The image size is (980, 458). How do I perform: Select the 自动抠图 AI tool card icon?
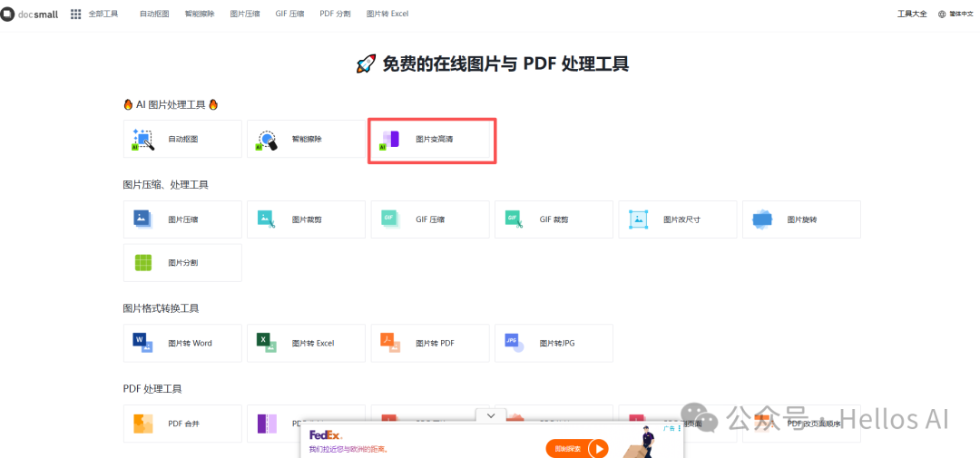point(143,139)
